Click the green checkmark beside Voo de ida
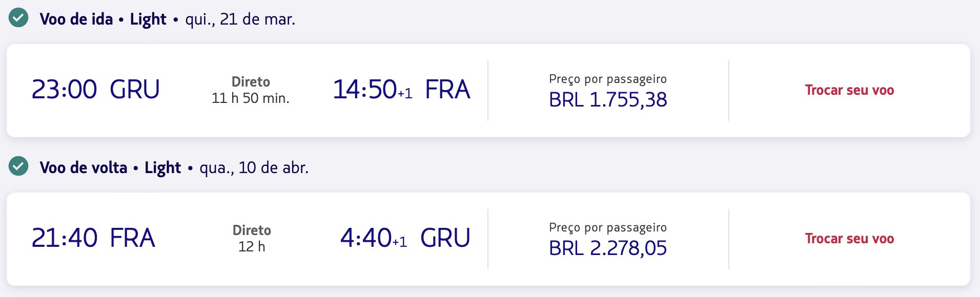This screenshot has height=297, width=980. tap(18, 18)
